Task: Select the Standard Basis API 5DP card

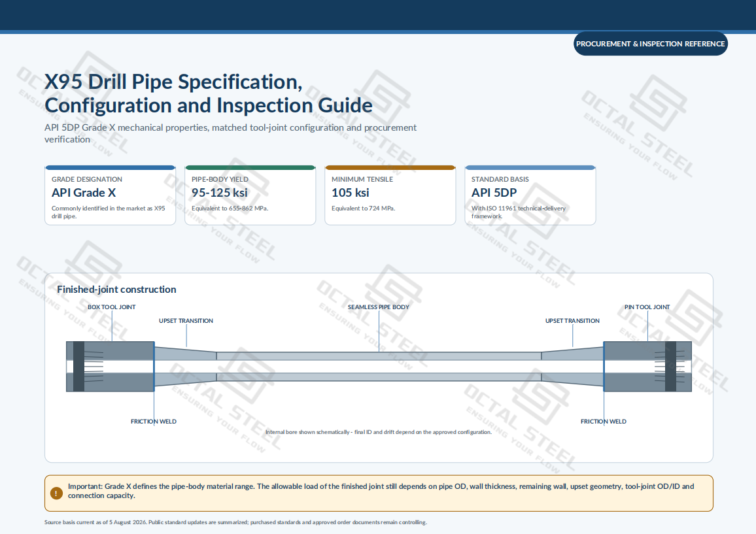Action: [530, 195]
